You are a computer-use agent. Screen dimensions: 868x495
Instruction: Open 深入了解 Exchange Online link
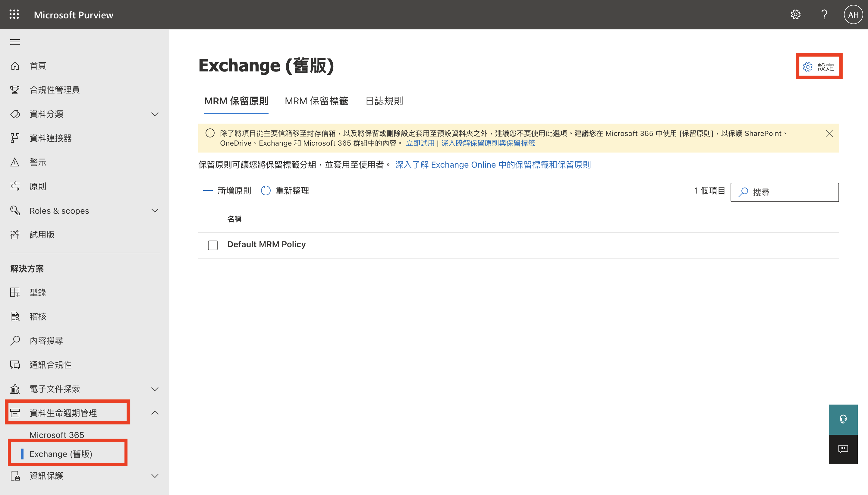[493, 165]
